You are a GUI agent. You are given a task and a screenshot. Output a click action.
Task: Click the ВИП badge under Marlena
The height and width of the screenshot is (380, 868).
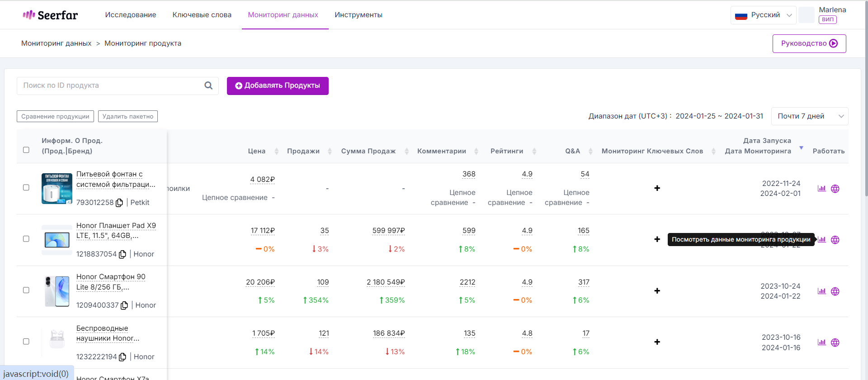(x=828, y=20)
